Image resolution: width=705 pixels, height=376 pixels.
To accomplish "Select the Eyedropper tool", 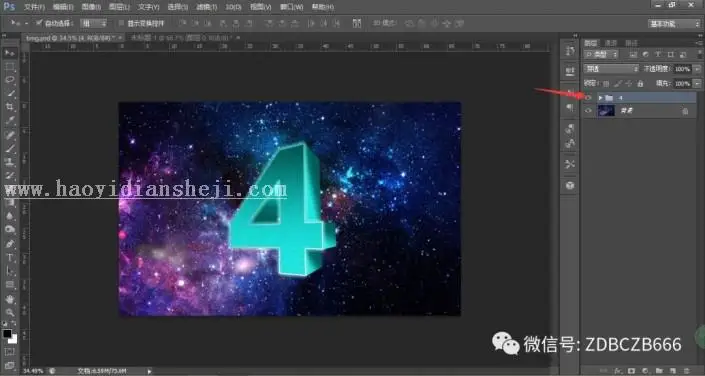I will point(10,121).
